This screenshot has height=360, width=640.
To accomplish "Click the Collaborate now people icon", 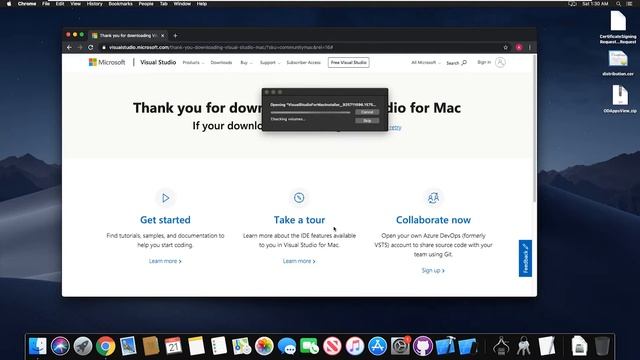I will (x=433, y=198).
